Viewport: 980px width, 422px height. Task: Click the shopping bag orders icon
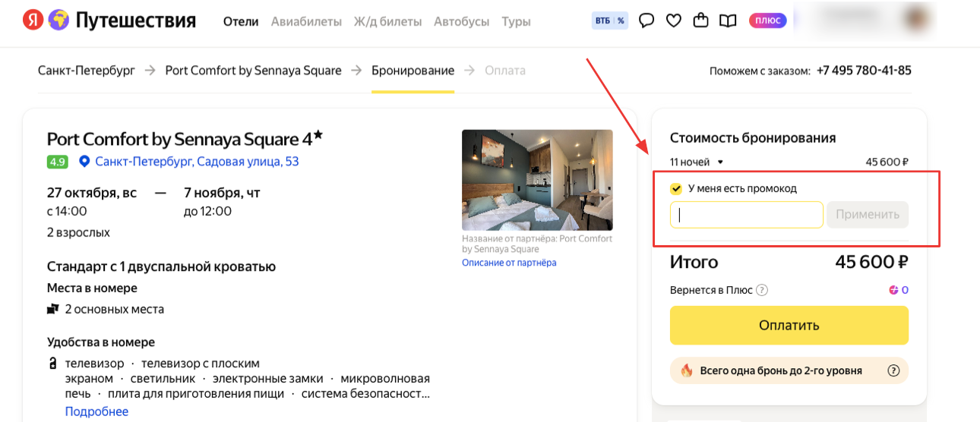pyautogui.click(x=701, y=20)
